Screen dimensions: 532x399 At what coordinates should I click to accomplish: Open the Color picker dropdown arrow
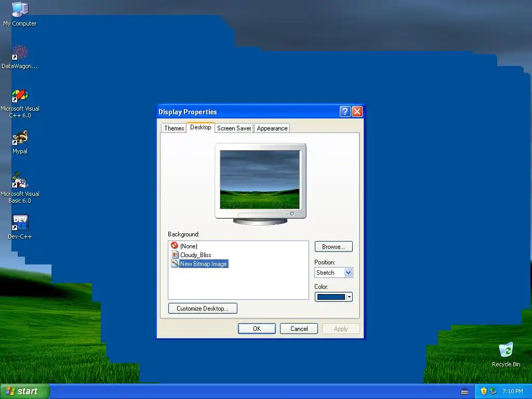tap(349, 297)
